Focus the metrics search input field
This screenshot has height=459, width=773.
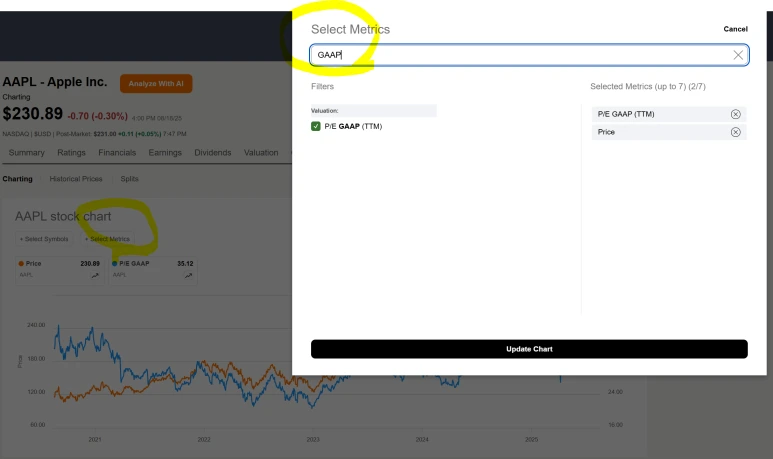pyautogui.click(x=529, y=55)
